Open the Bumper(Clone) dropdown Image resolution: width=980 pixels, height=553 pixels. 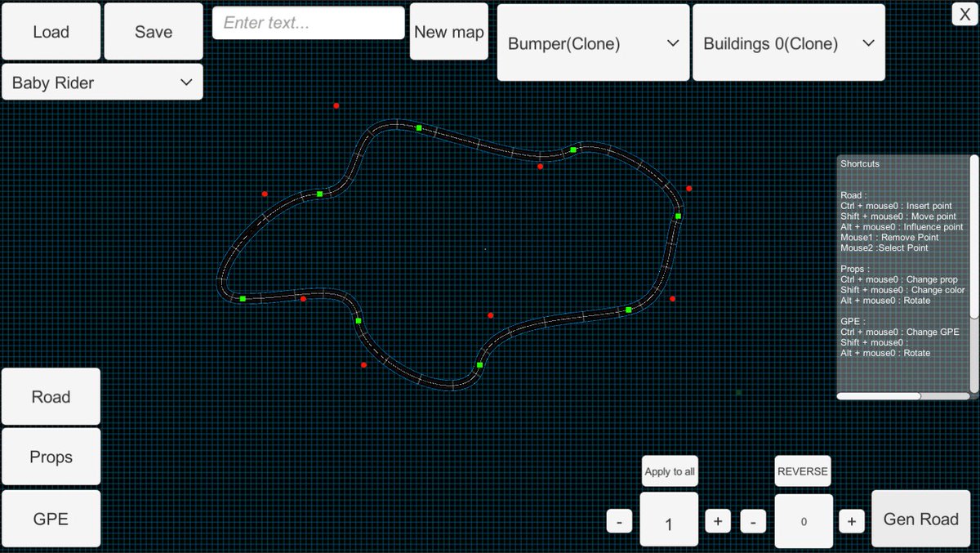(593, 42)
